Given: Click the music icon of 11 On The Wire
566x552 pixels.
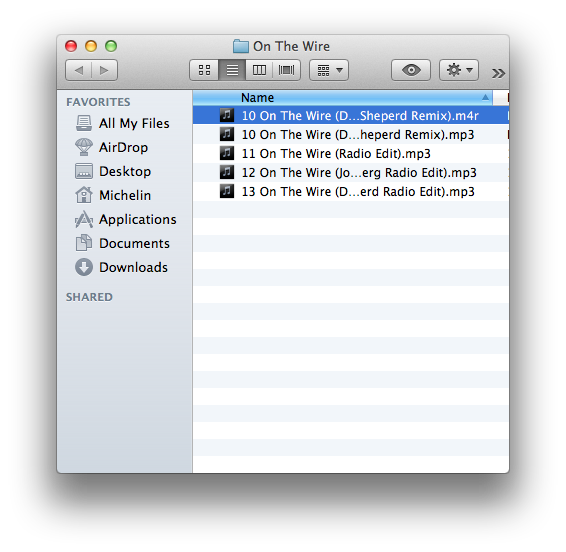Looking at the screenshot, I should click(227, 153).
